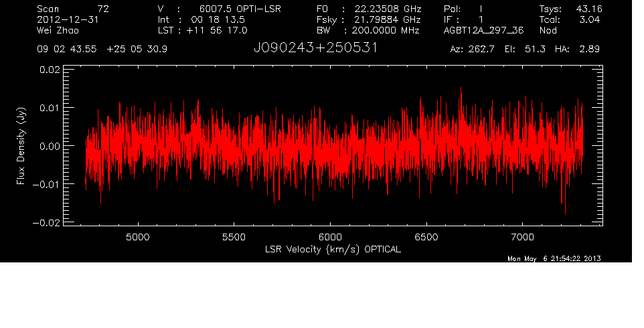Viewport: 644px width, 328px height.
Task: Select the 0.02 y-axis tick label
Action: (50, 70)
